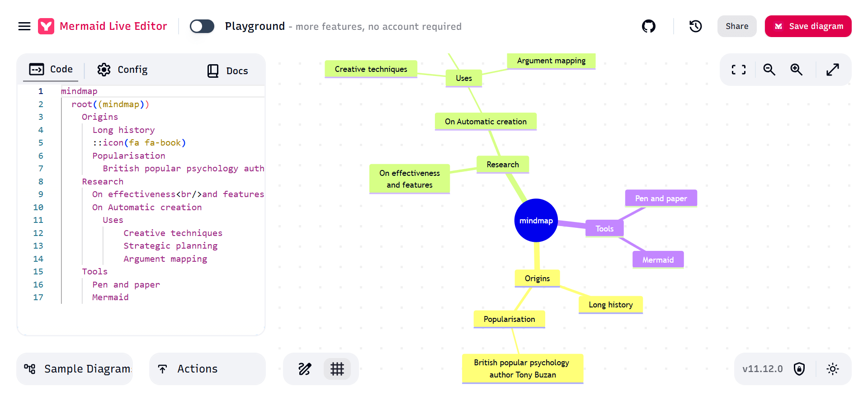This screenshot has width=868, height=401.
Task: Click the Docs book icon
Action: click(x=213, y=71)
